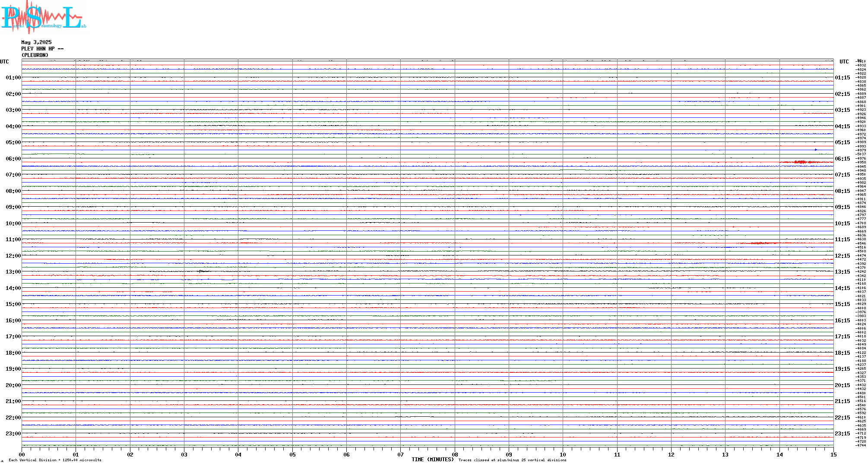Viewport: 868px width, 466px height.
Task: Click the "18:00" hour label on left
Action: click(13, 353)
